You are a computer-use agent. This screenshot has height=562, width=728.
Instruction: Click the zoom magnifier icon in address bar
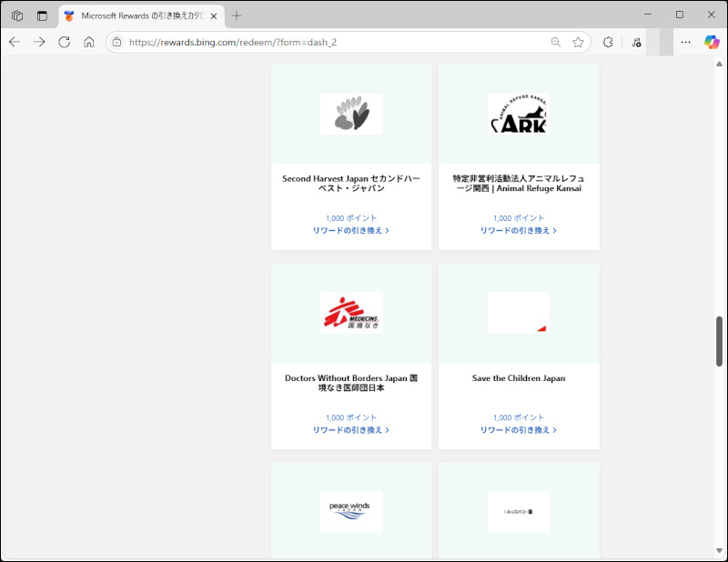[556, 42]
